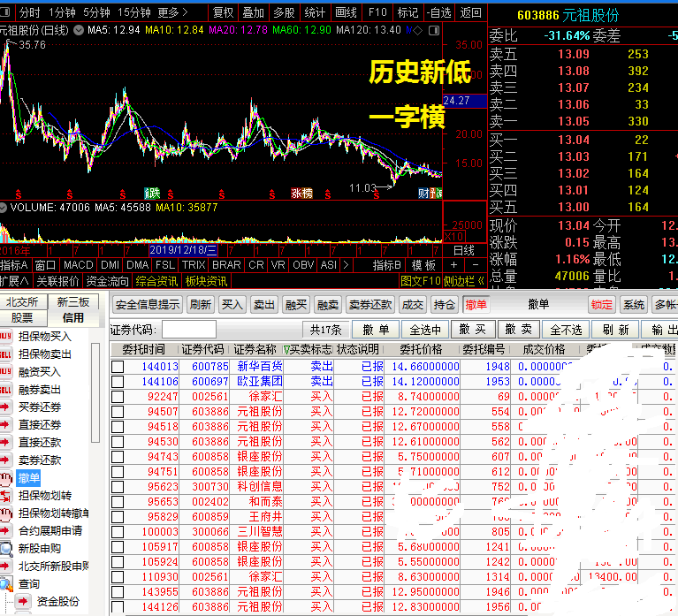Click the SELL icon beside 担保物卖出
The image size is (678, 616).
tap(5, 354)
